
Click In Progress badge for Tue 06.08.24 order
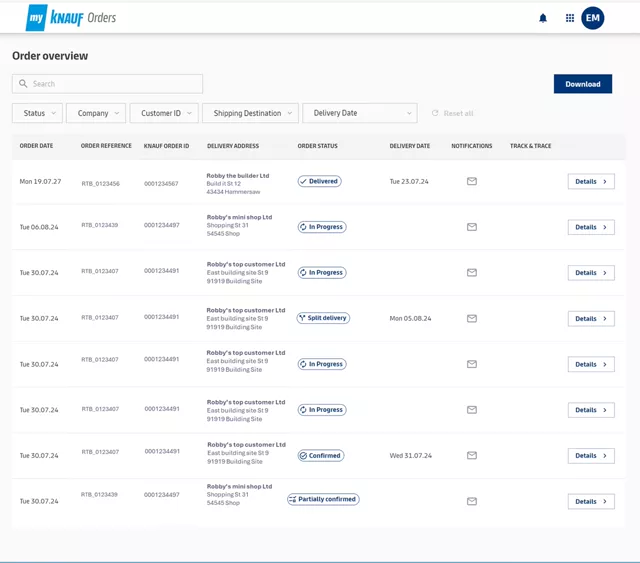coord(322,227)
